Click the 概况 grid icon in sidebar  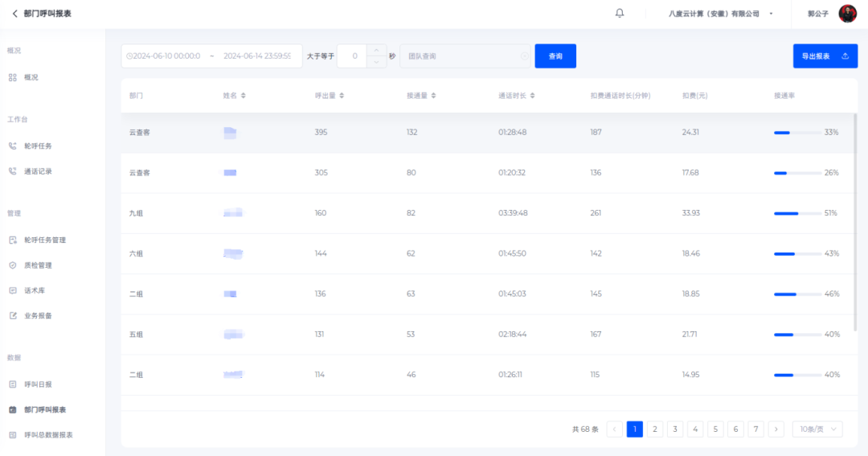(x=13, y=77)
